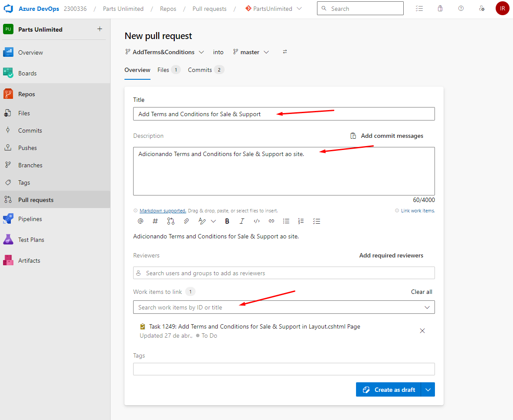Expand the header format dropdown chevron
The height and width of the screenshot is (420, 513).
[x=213, y=221]
